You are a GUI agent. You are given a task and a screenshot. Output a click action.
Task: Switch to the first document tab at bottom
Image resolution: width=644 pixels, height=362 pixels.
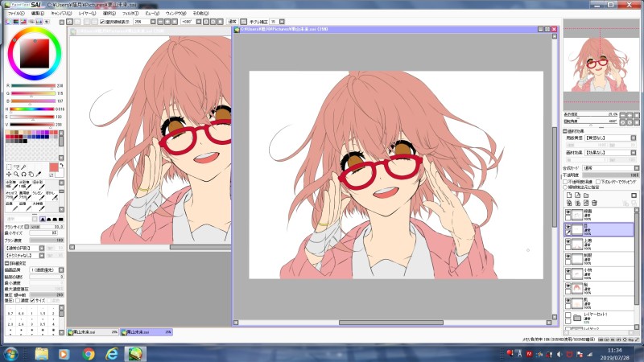point(93,331)
